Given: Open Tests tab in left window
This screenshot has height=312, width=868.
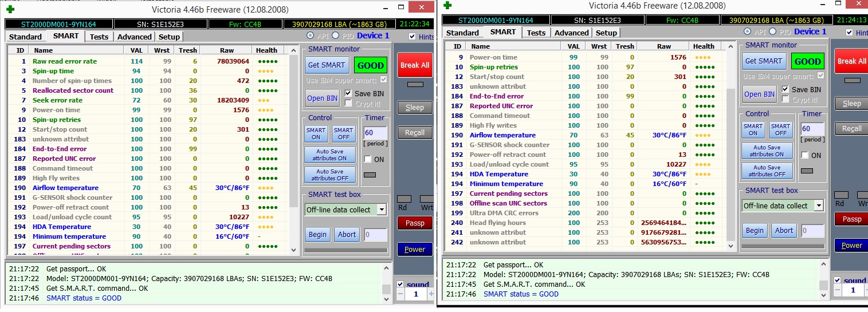Looking at the screenshot, I should (99, 37).
